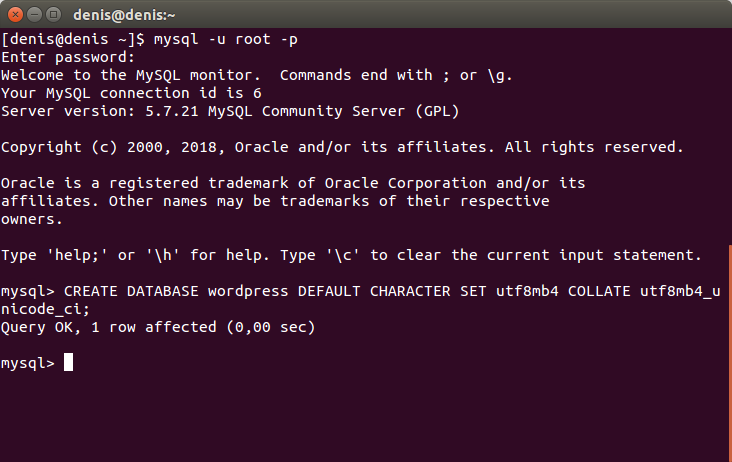Click the orange scrollbar at right edge
Image resolution: width=732 pixels, height=462 pixels.
tap(730, 352)
